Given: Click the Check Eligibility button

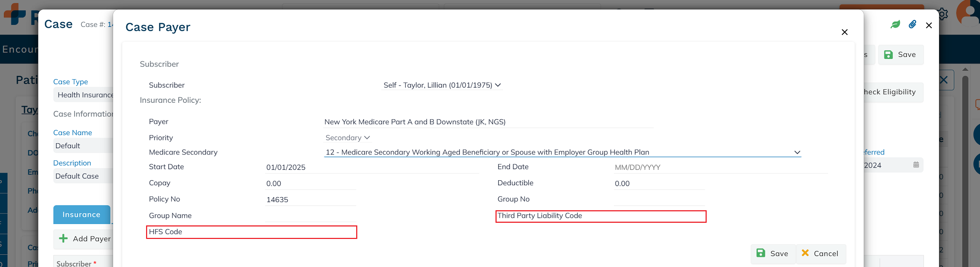Looking at the screenshot, I should pyautogui.click(x=889, y=92).
